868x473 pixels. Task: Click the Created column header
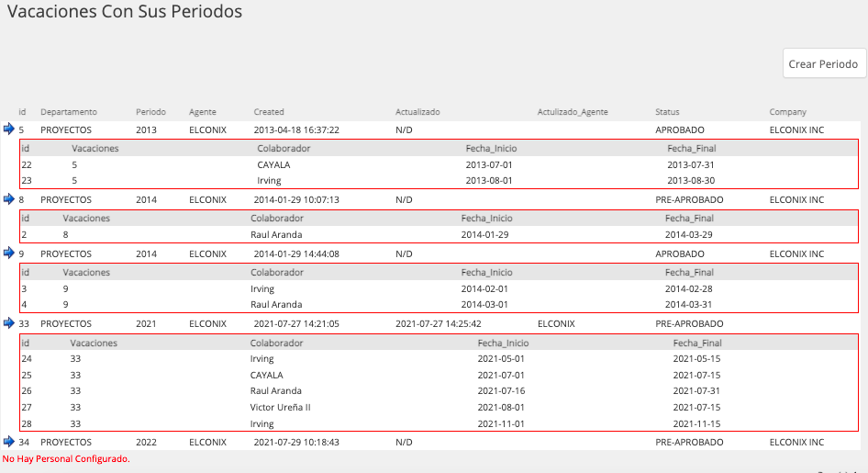pos(269,112)
